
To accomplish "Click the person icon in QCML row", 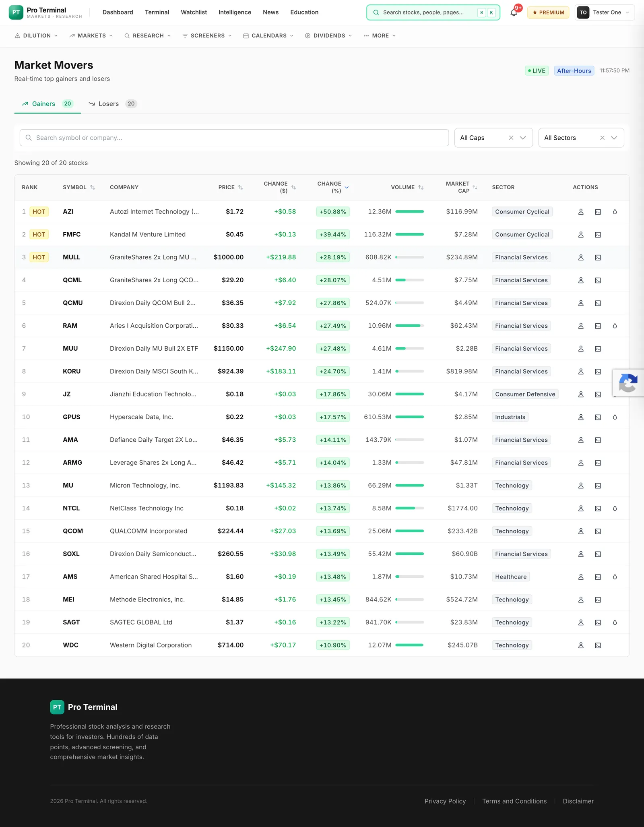I will tap(581, 280).
